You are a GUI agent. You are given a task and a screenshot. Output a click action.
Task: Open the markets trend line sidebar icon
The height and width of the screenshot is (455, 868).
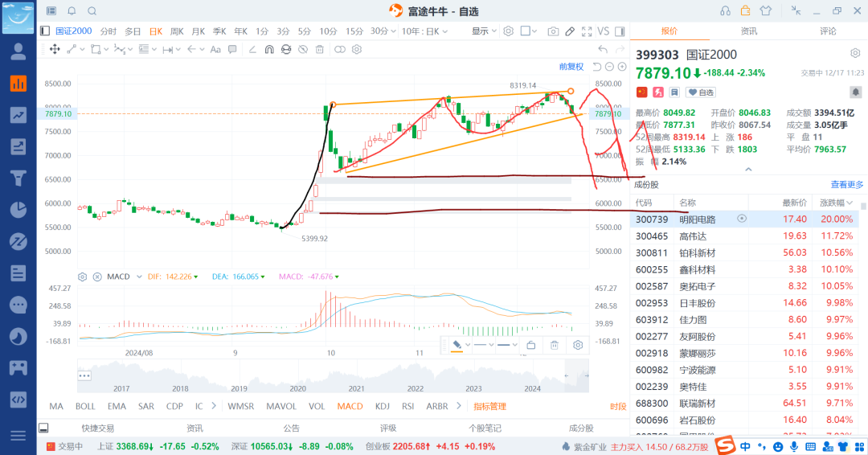coord(18,115)
